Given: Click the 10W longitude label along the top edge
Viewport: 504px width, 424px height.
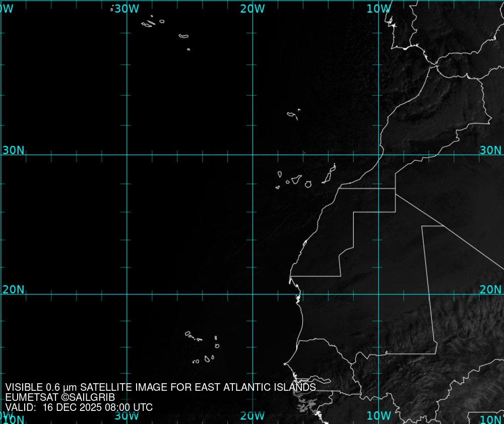Looking at the screenshot, I should tap(379, 9).
